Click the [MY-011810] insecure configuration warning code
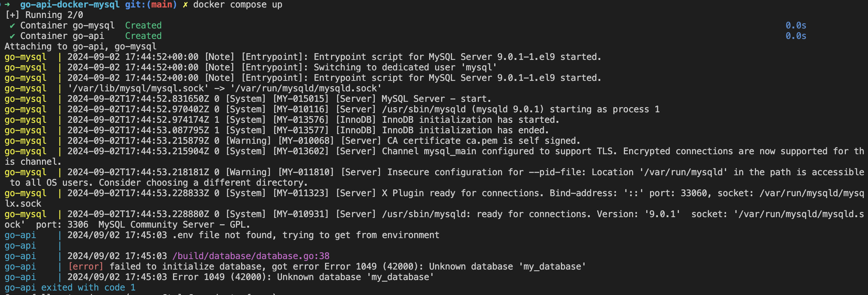868x295 pixels. (x=306, y=172)
